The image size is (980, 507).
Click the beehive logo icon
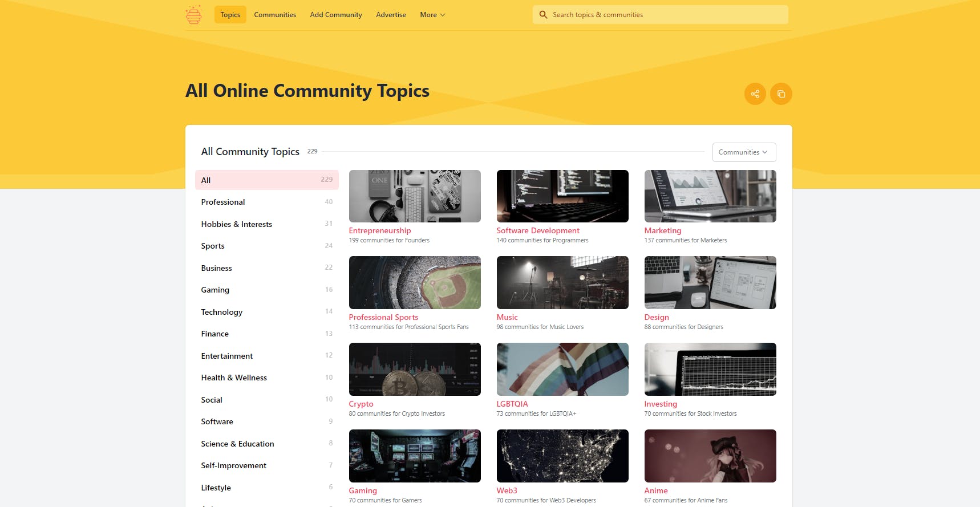(194, 15)
